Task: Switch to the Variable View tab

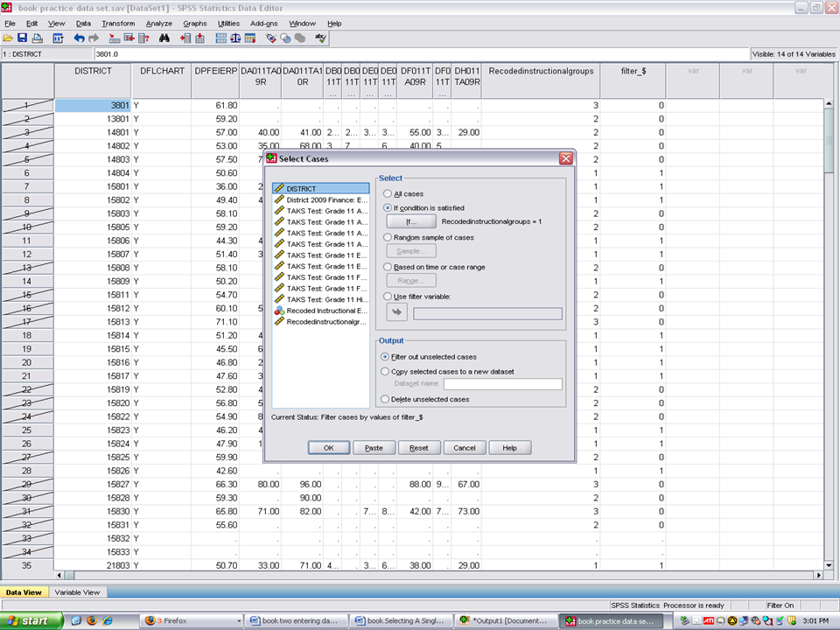Action: click(x=78, y=592)
